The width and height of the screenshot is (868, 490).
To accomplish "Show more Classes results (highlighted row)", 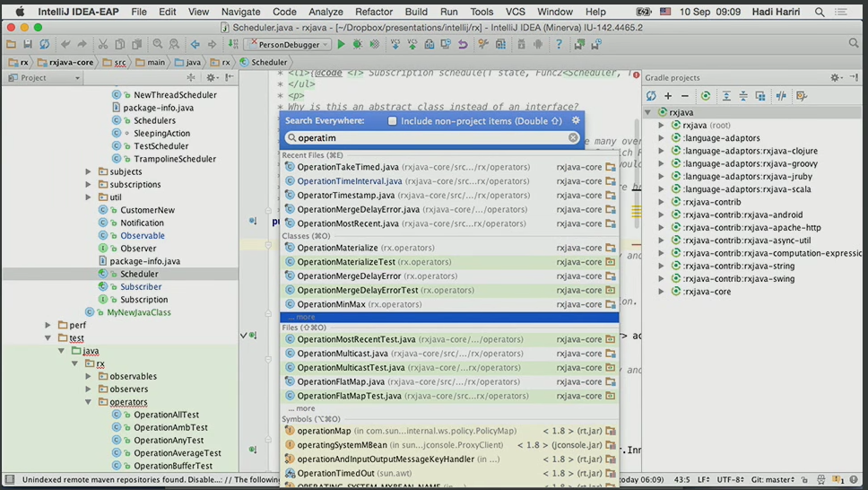I will (449, 317).
